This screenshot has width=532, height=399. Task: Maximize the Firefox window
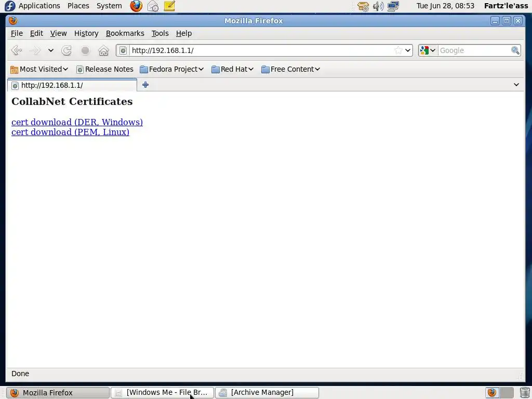coord(507,21)
